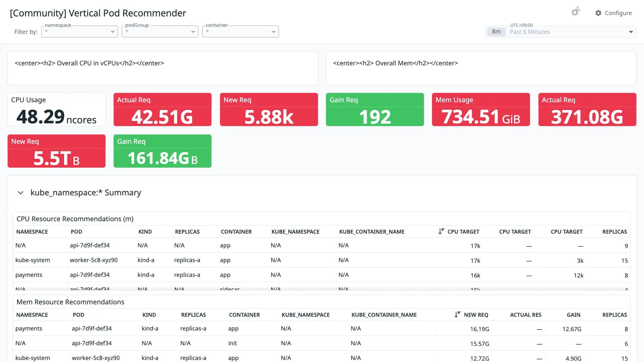Image resolution: width=644 pixels, height=362 pixels.
Task: Click sort icon on NEW REQ column
Action: pos(458,314)
